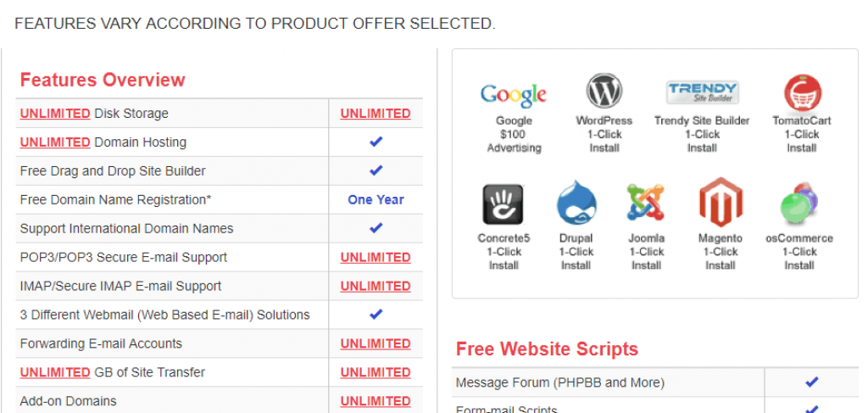Screen dimensions: 868x413
Task: Open the WordPress 1-Click Install icon
Action: (x=604, y=92)
